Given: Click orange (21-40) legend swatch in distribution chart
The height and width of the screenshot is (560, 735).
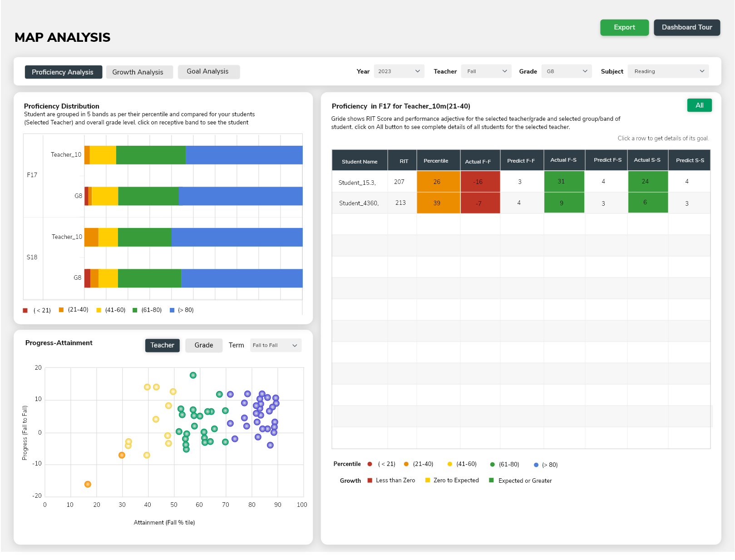Looking at the screenshot, I should click(61, 310).
